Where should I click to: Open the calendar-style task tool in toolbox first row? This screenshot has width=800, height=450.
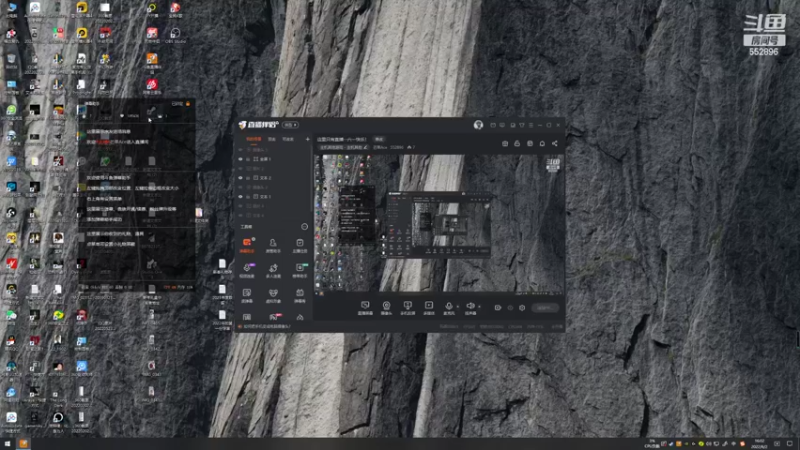point(299,245)
